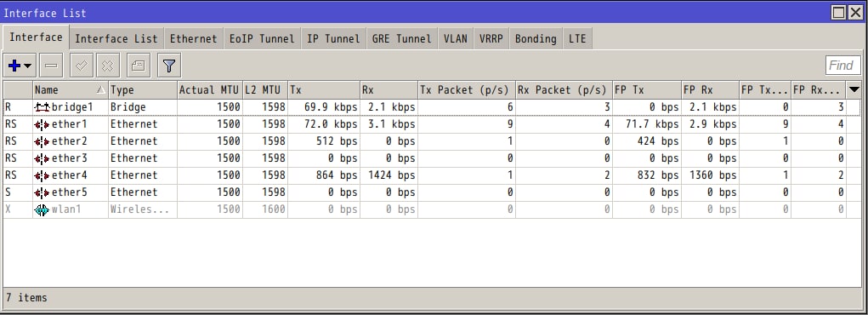Open the IP Tunnel tab
The height and width of the screenshot is (315, 868).
[333, 39]
